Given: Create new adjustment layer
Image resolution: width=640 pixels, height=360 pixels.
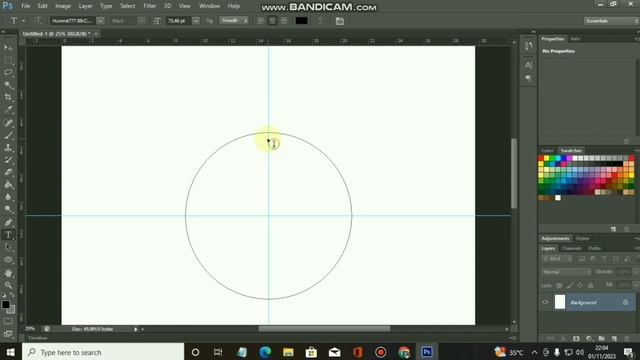Looking at the screenshot, I should point(589,338).
